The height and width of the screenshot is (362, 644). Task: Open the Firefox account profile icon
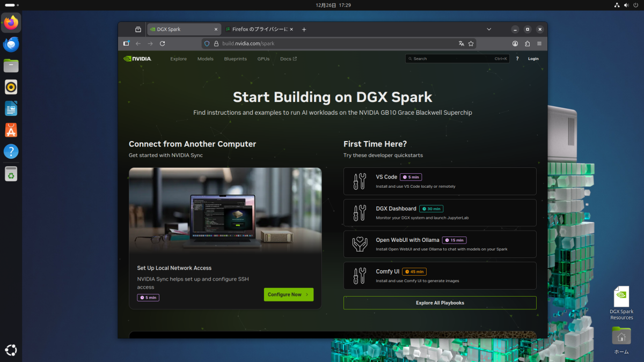tap(515, 43)
